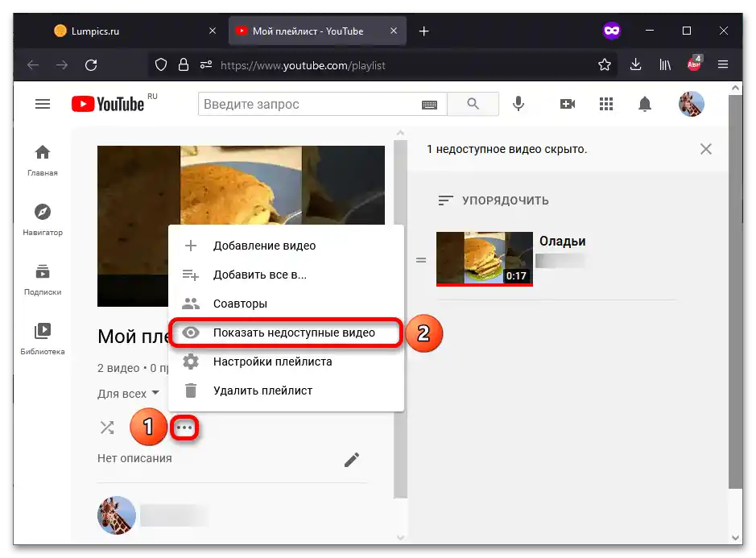The width and height of the screenshot is (756, 558).
Task: Open the Adblock Plus extension icon
Action: (694, 63)
